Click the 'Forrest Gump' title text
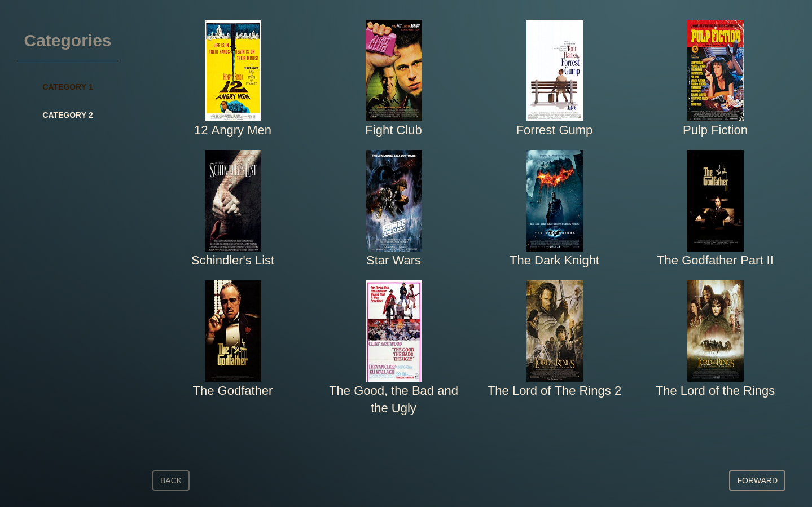Image resolution: width=812 pixels, height=507 pixels. point(554,130)
